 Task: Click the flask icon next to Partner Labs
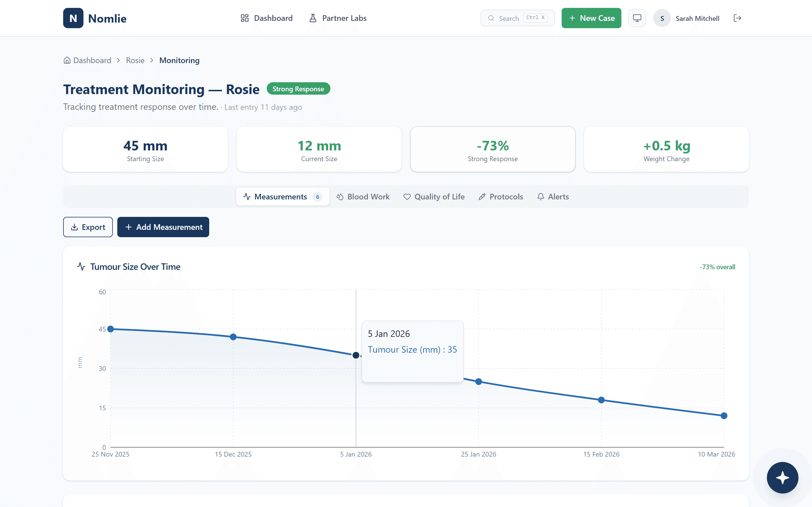coord(313,18)
